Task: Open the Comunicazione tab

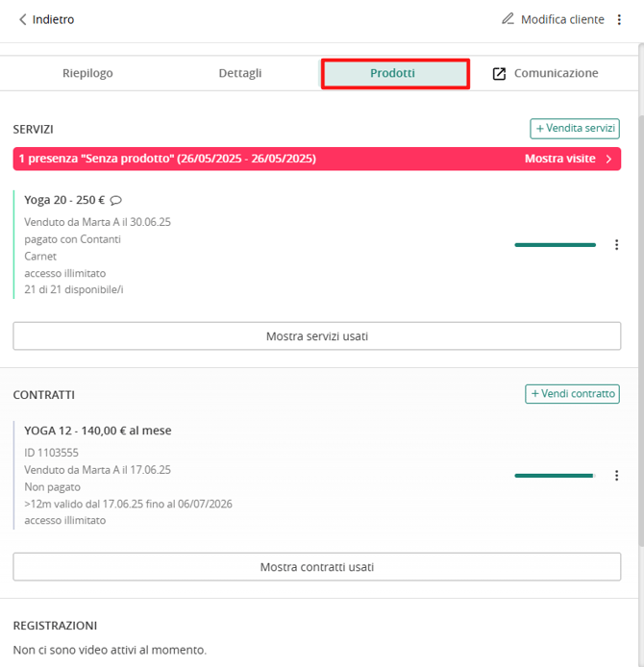Action: (556, 73)
